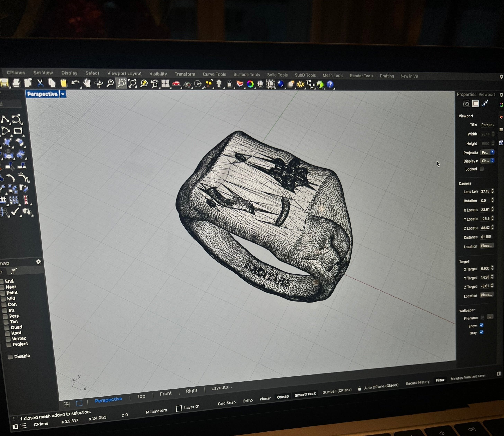This screenshot has height=436, width=504.
Task: Switch to the Top viewport tab
Action: tap(141, 396)
